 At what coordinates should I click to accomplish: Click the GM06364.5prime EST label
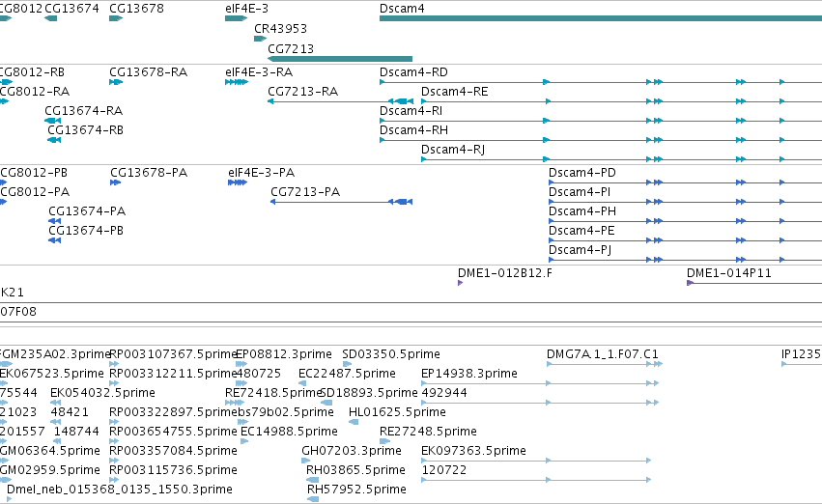point(50,451)
